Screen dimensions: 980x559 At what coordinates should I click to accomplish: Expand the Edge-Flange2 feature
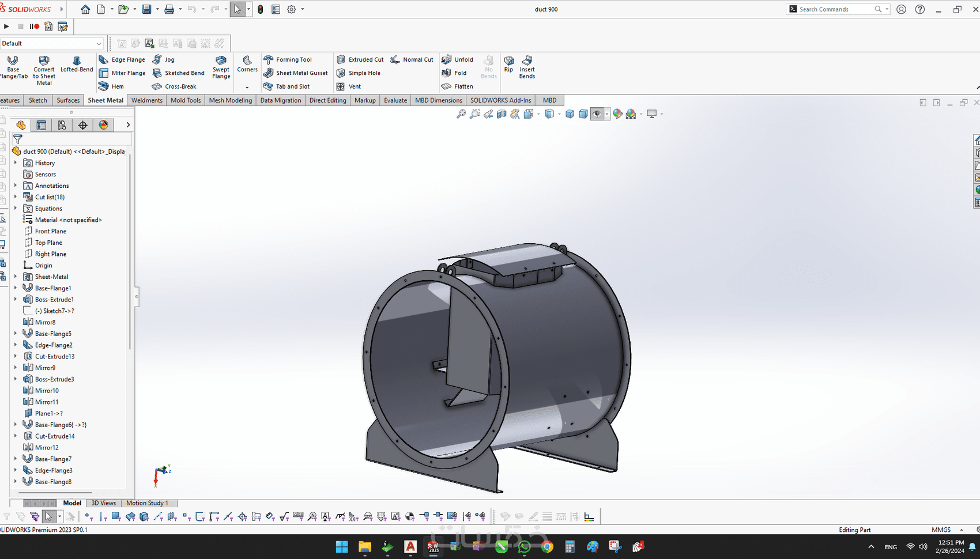click(x=16, y=345)
